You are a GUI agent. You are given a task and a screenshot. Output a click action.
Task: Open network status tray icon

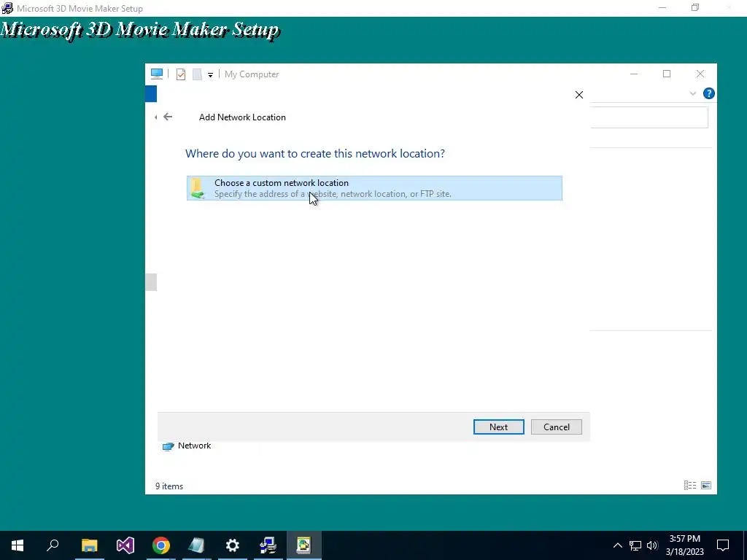[x=635, y=545]
